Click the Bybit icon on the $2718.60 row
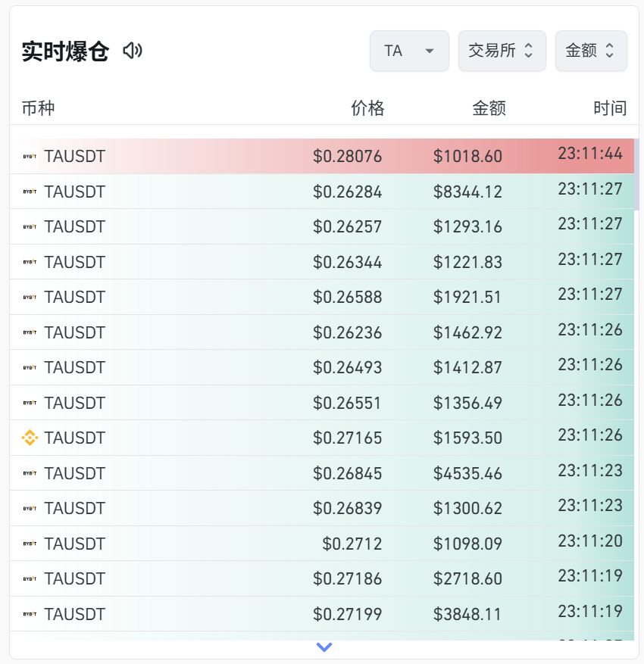The height and width of the screenshot is (664, 644). (28, 578)
